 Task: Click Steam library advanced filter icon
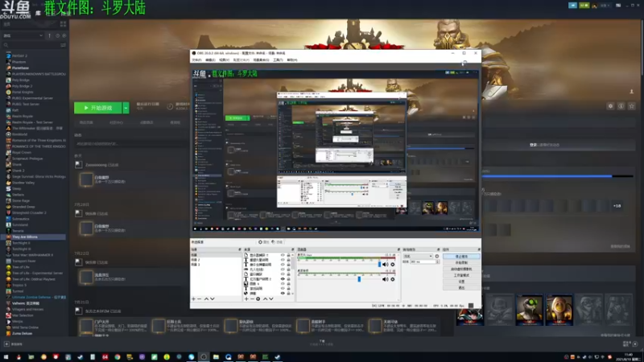click(63, 45)
